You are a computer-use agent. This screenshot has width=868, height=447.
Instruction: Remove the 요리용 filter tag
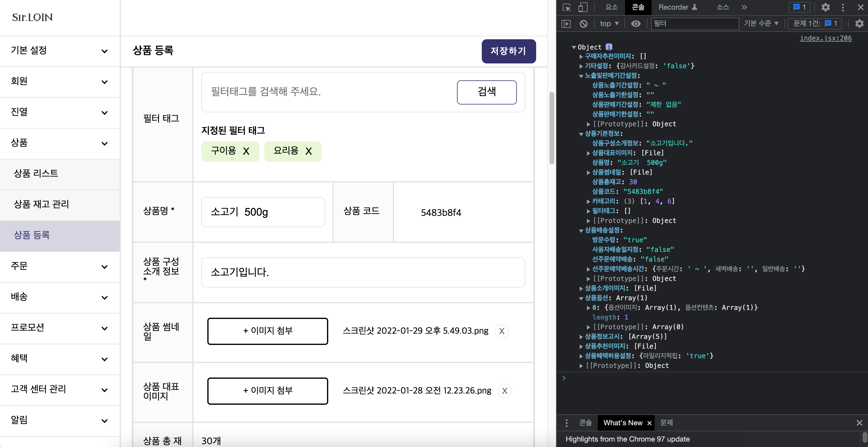coord(309,151)
